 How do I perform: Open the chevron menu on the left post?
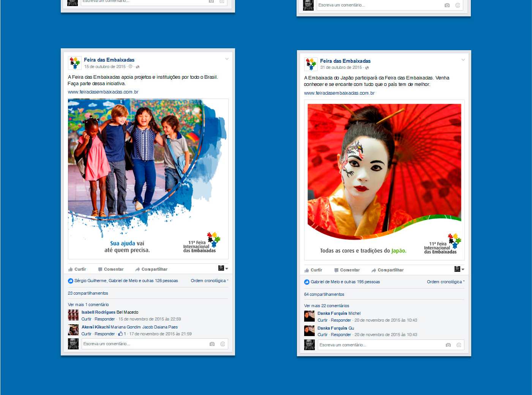(227, 59)
